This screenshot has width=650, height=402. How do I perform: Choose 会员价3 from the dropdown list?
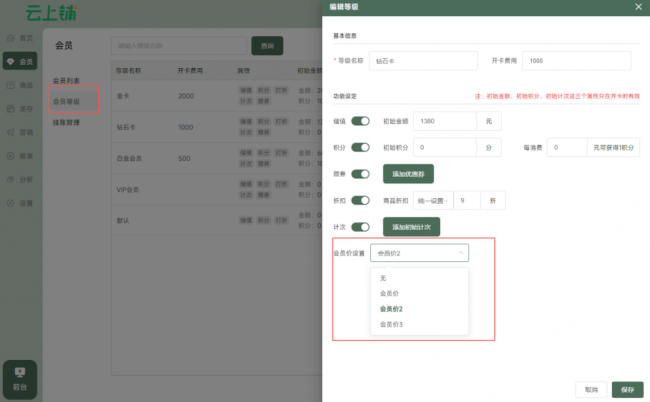click(391, 324)
